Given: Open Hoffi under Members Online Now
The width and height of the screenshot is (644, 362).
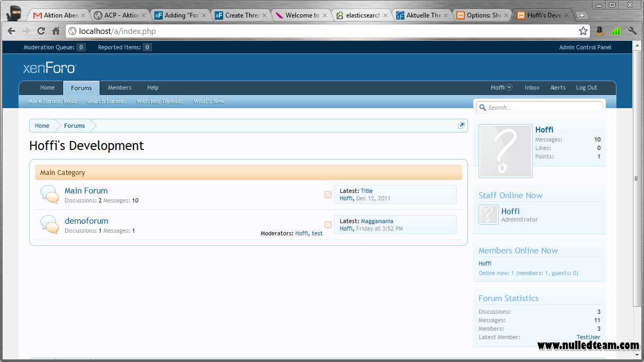Looking at the screenshot, I should (x=485, y=263).
